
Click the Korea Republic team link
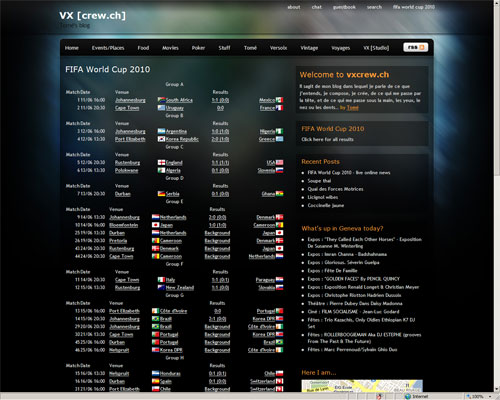pos(182,139)
